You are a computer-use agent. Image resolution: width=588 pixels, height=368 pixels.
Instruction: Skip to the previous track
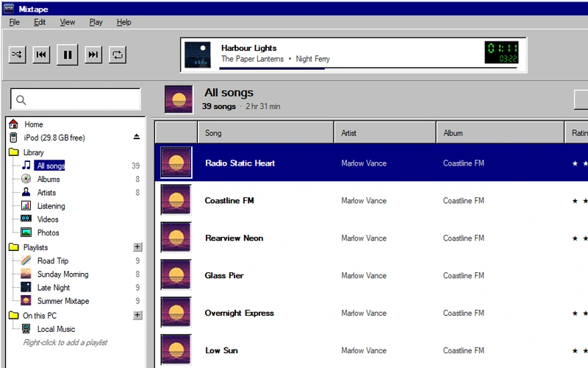click(x=41, y=54)
